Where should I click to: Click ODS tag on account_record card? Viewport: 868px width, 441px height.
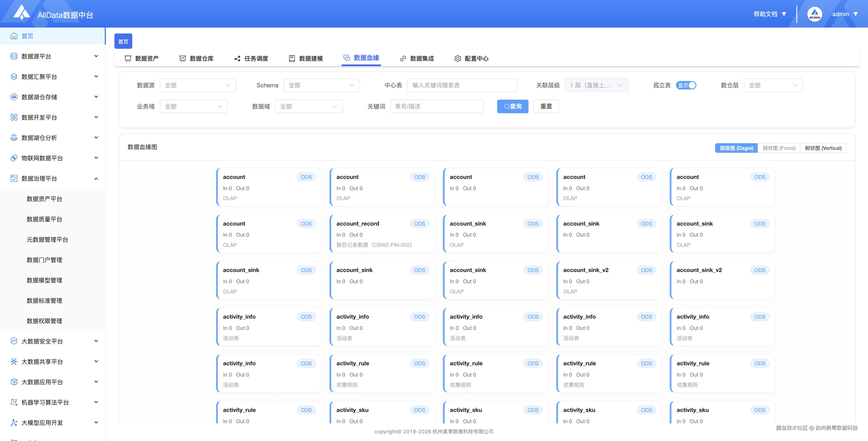419,224
